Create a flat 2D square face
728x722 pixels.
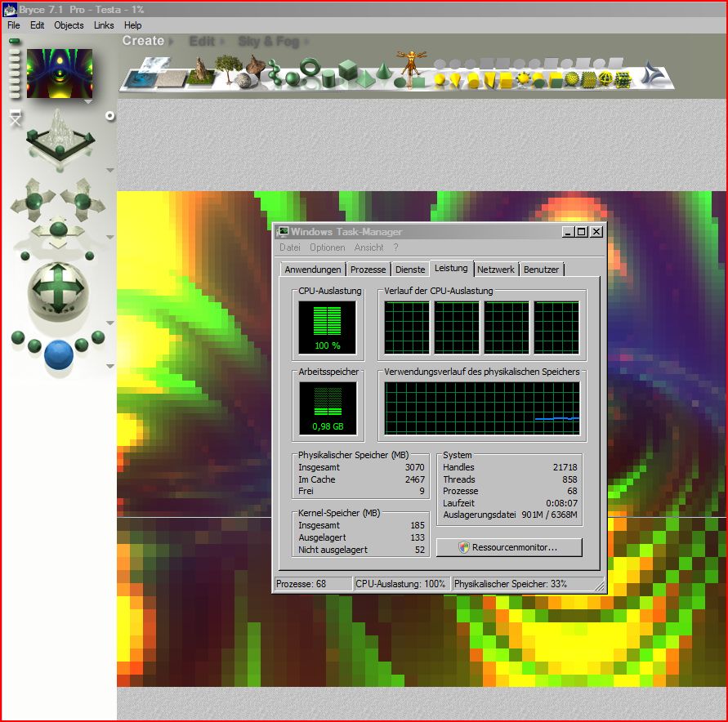[419, 82]
